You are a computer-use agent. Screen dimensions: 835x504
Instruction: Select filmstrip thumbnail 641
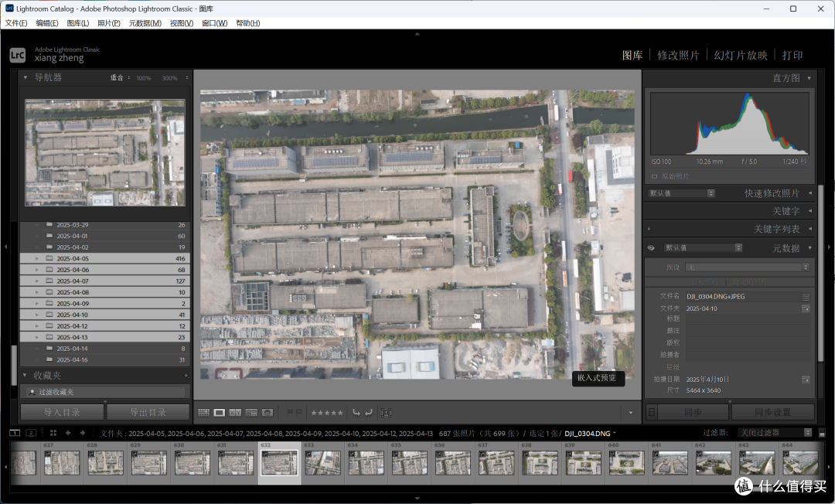tap(670, 462)
